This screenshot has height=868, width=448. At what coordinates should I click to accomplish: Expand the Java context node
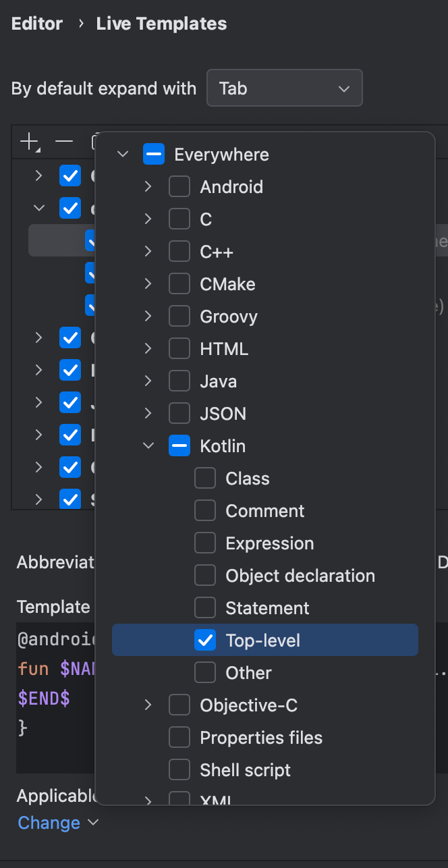click(148, 381)
